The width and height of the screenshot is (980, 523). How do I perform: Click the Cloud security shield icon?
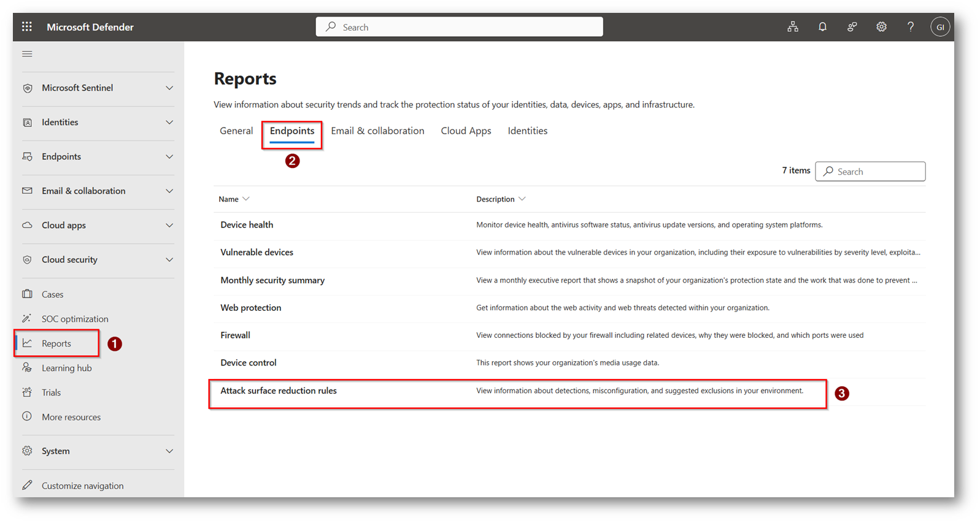click(27, 260)
